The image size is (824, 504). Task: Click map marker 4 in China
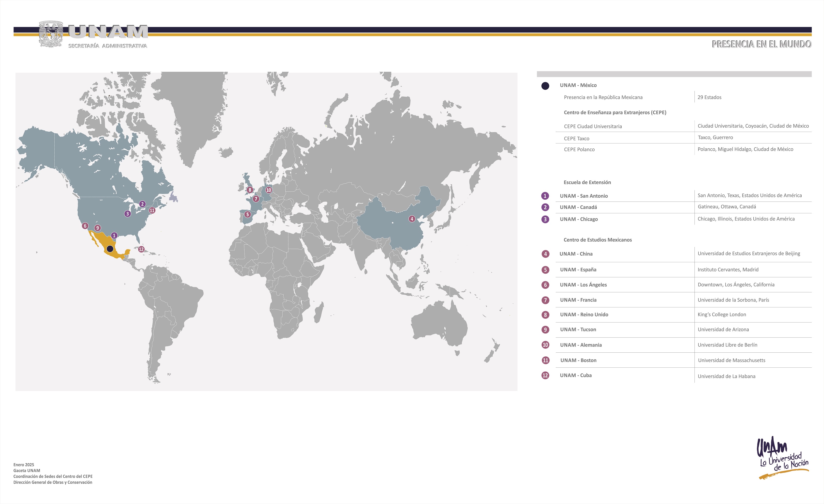[412, 219]
